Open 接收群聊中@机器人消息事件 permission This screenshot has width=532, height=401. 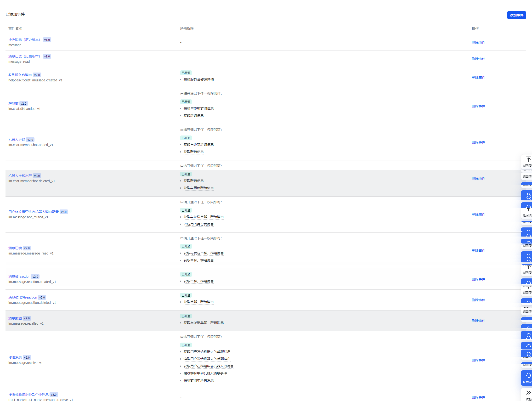205,373
